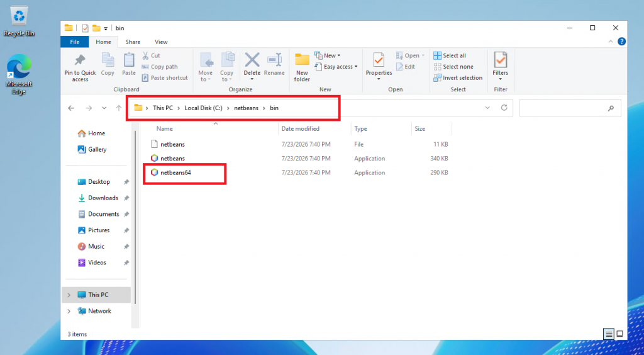Click Paste shortcut command

(x=164, y=77)
